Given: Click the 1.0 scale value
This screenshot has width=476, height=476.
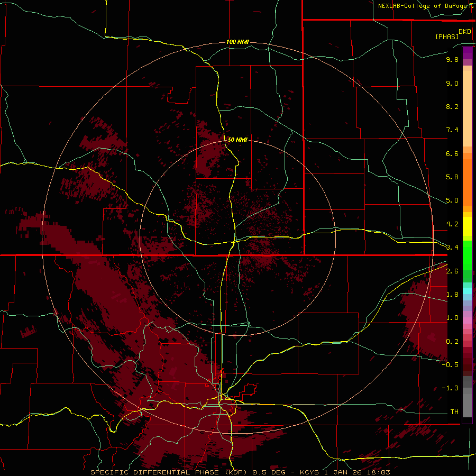Looking at the screenshot, I should (452, 318).
